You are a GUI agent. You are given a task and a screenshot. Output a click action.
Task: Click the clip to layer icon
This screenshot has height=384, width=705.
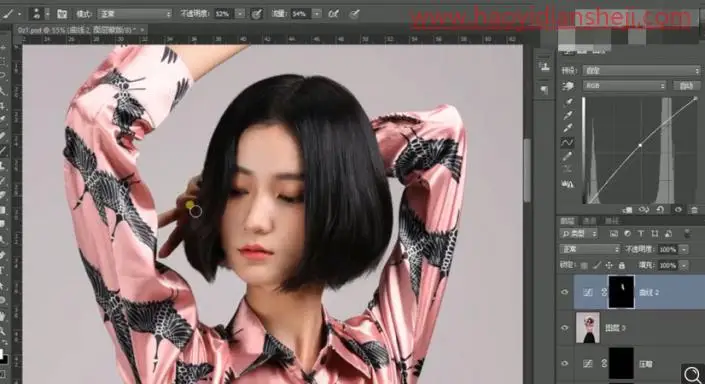coord(627,210)
